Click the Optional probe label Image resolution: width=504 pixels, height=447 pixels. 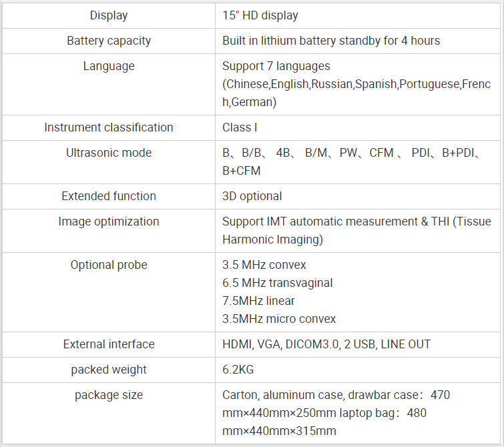[x=109, y=265]
